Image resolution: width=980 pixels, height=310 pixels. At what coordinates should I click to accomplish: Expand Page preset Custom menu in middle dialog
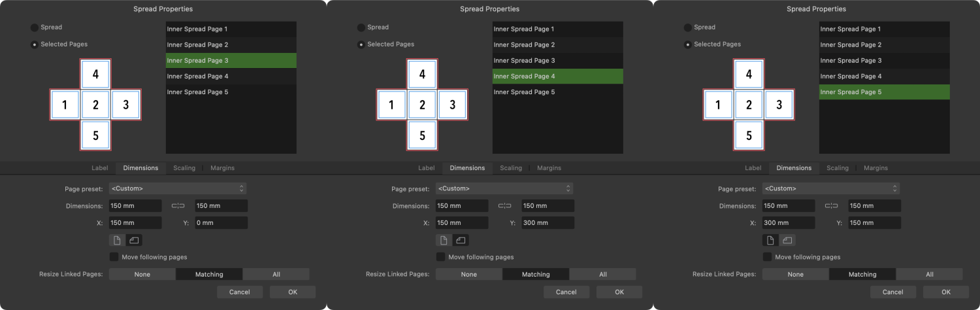504,188
